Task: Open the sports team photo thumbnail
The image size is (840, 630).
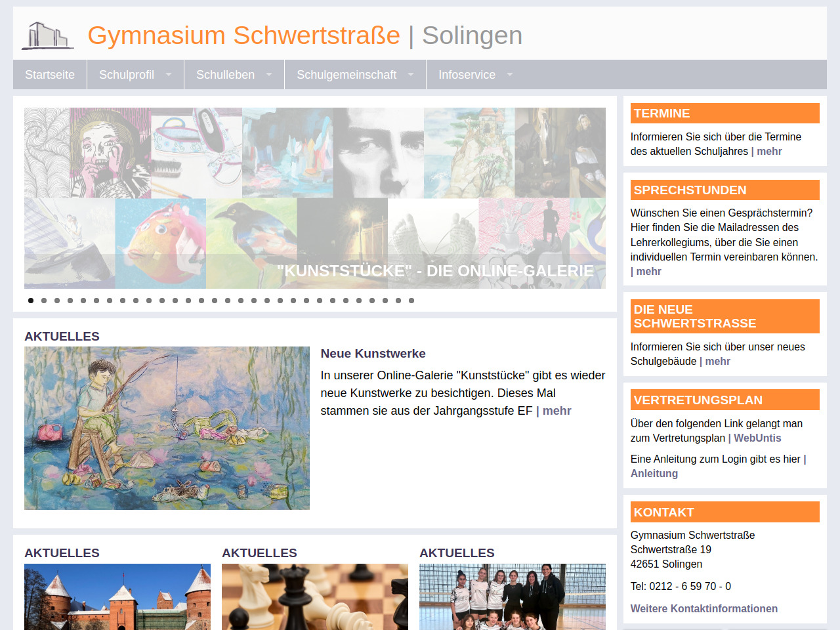Action: click(x=513, y=597)
